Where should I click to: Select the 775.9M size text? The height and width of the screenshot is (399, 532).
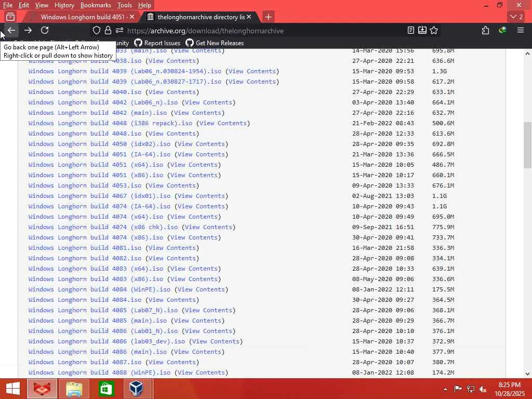pos(443,227)
